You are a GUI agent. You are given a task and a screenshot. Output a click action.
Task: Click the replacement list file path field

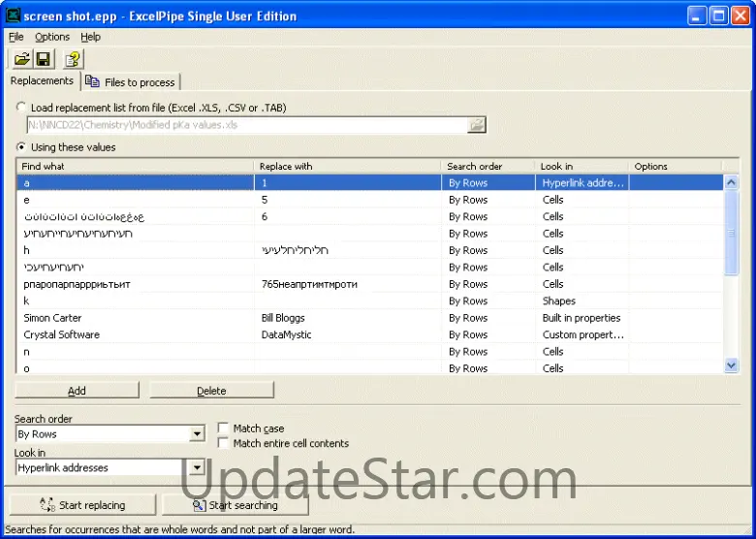[247, 125]
